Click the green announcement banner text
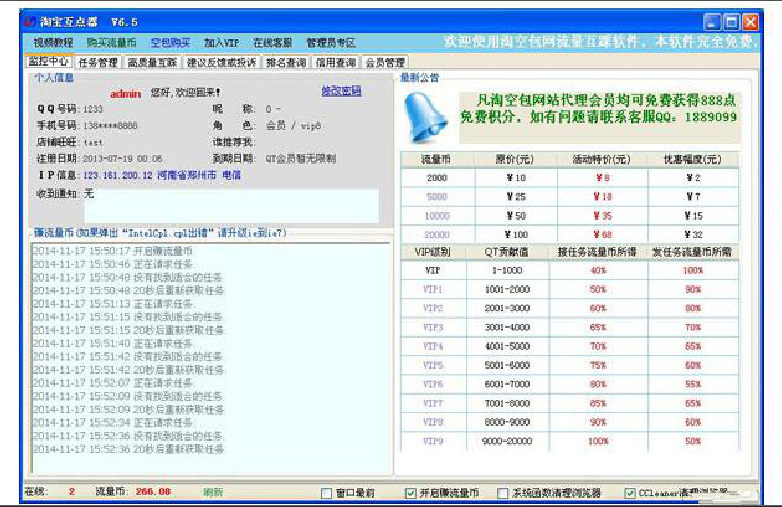This screenshot has height=507, width=782. pyautogui.click(x=599, y=109)
